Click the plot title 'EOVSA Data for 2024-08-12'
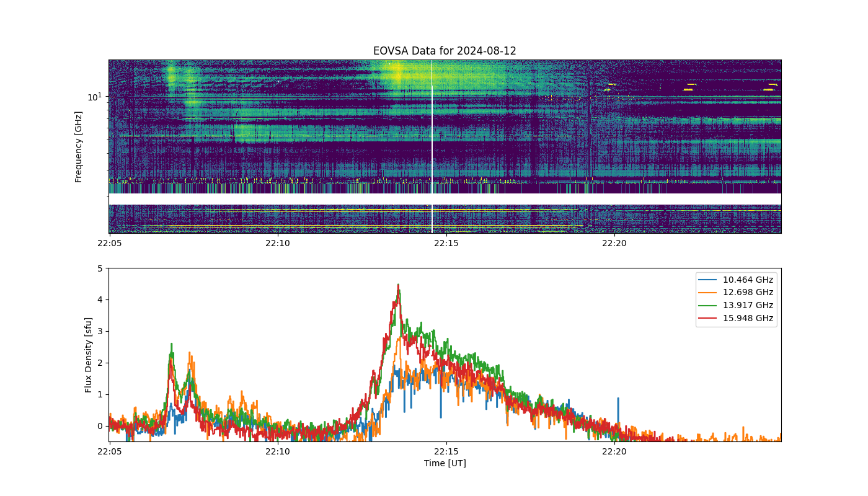 (445, 51)
